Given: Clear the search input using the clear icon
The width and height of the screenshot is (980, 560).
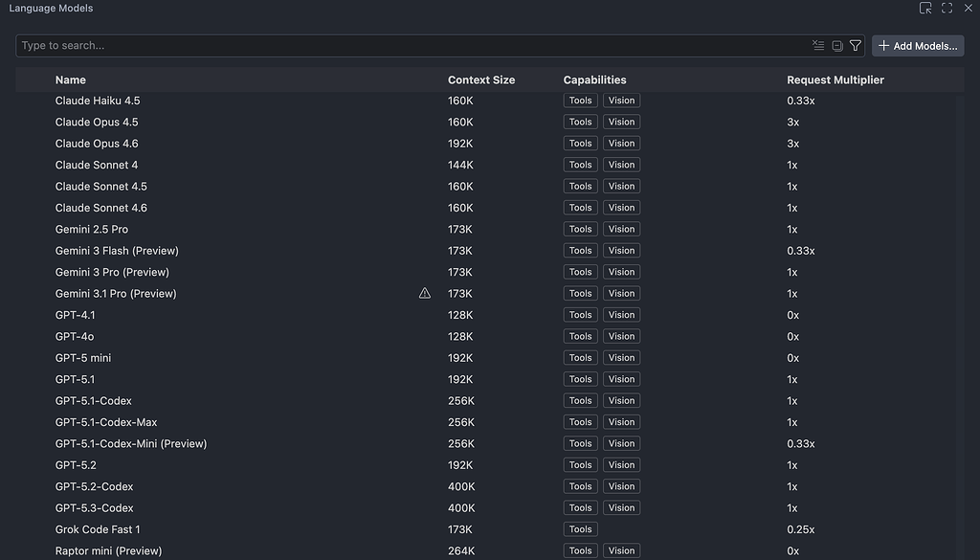Looking at the screenshot, I should pos(818,45).
